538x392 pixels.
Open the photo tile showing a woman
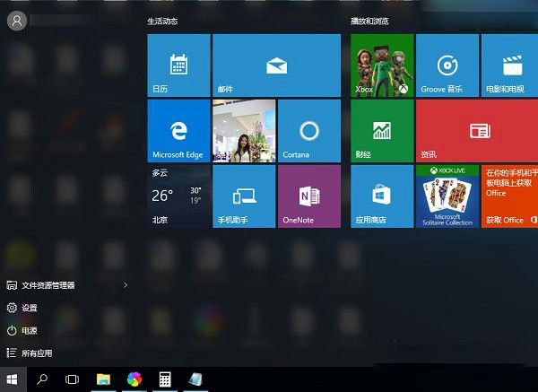pos(244,131)
